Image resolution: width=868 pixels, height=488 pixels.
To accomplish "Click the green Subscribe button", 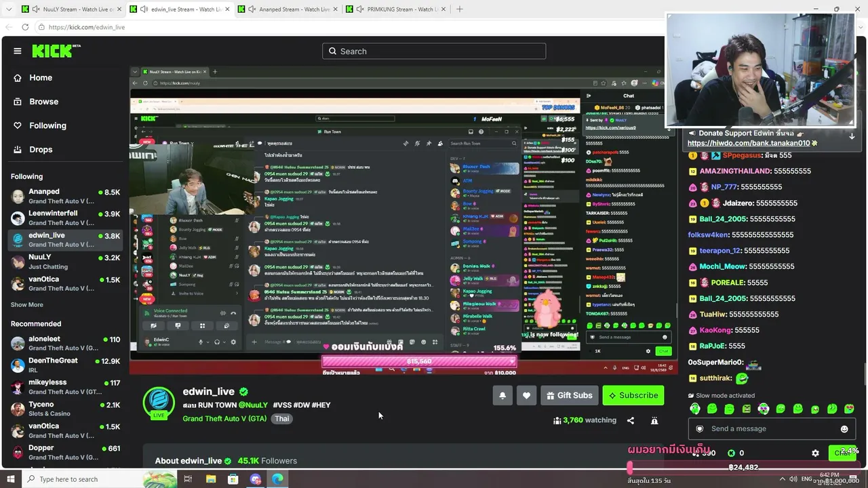I will click(633, 396).
